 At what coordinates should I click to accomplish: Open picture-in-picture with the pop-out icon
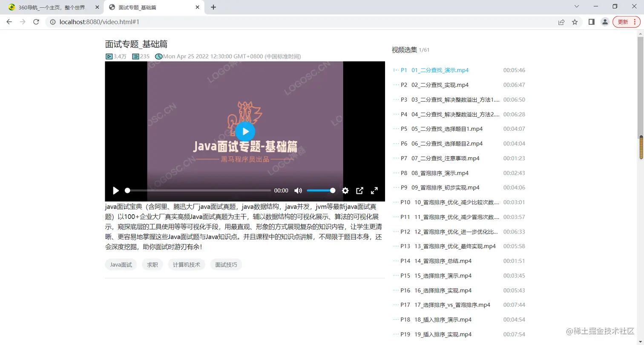click(359, 191)
